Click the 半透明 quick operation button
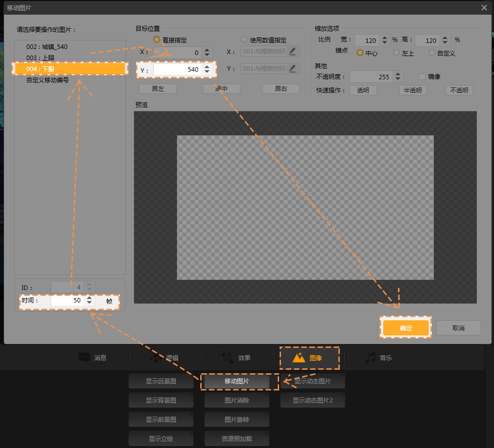 tap(412, 90)
